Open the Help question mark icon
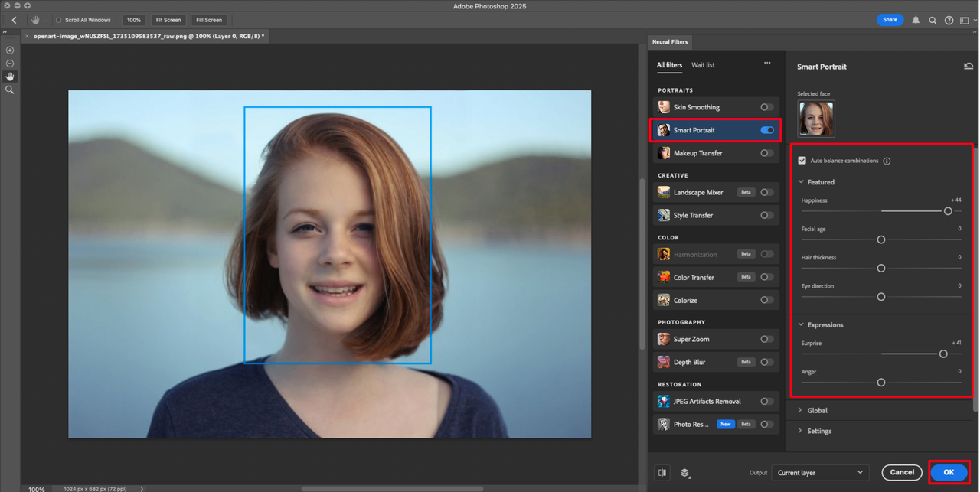The width and height of the screenshot is (980, 492). (949, 21)
